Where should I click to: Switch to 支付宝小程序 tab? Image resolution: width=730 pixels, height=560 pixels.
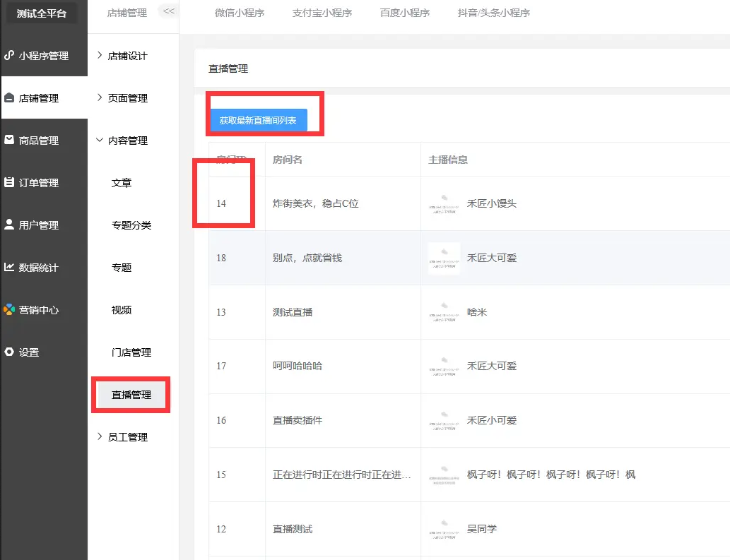click(322, 13)
